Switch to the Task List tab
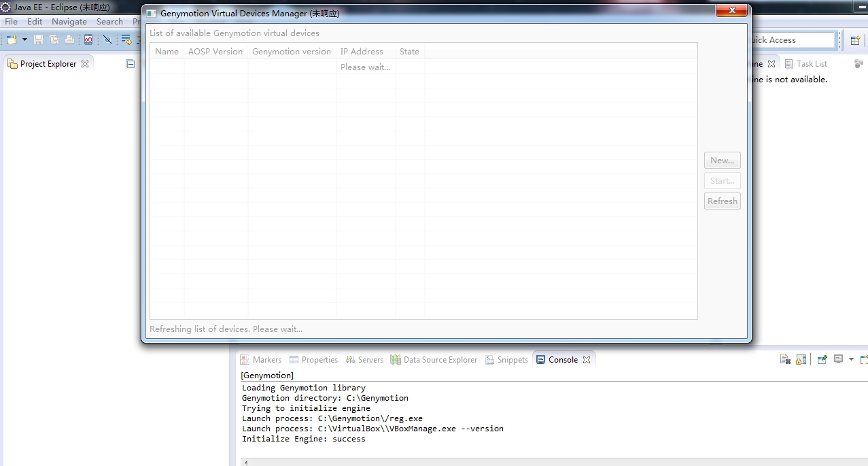 [805, 64]
